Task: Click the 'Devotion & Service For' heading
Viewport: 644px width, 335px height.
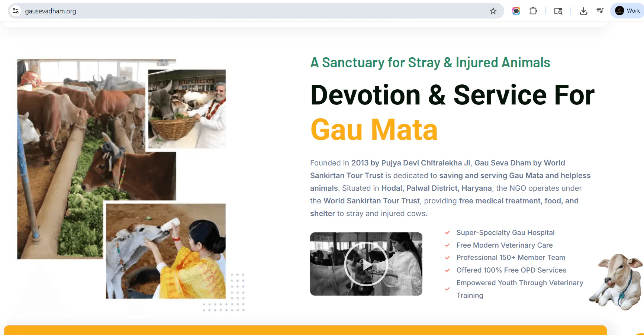Action: pos(453,95)
